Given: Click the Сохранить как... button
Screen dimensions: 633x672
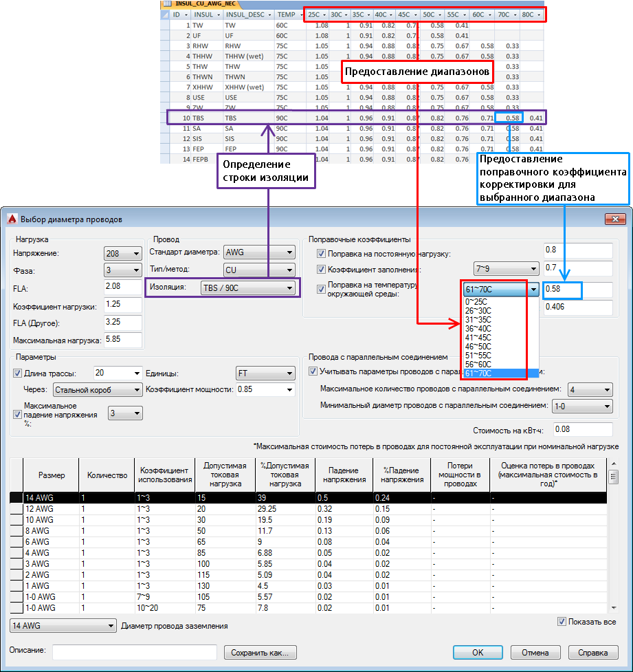Looking at the screenshot, I should [x=260, y=652].
